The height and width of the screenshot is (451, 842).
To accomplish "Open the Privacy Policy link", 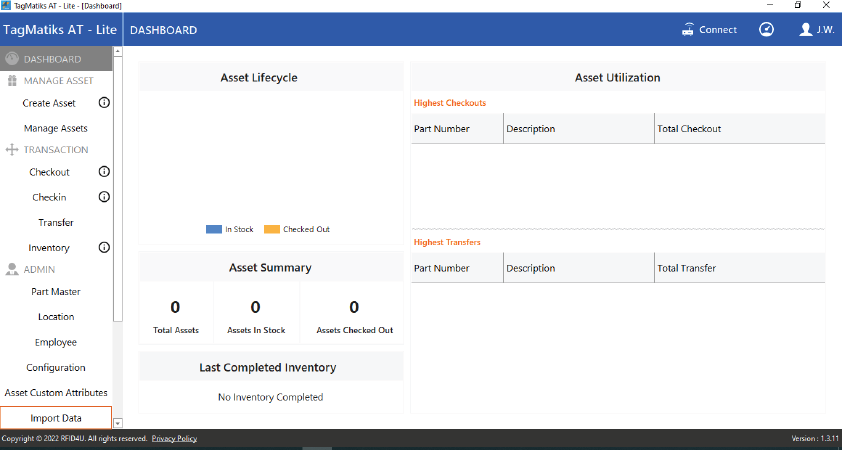I will (174, 439).
